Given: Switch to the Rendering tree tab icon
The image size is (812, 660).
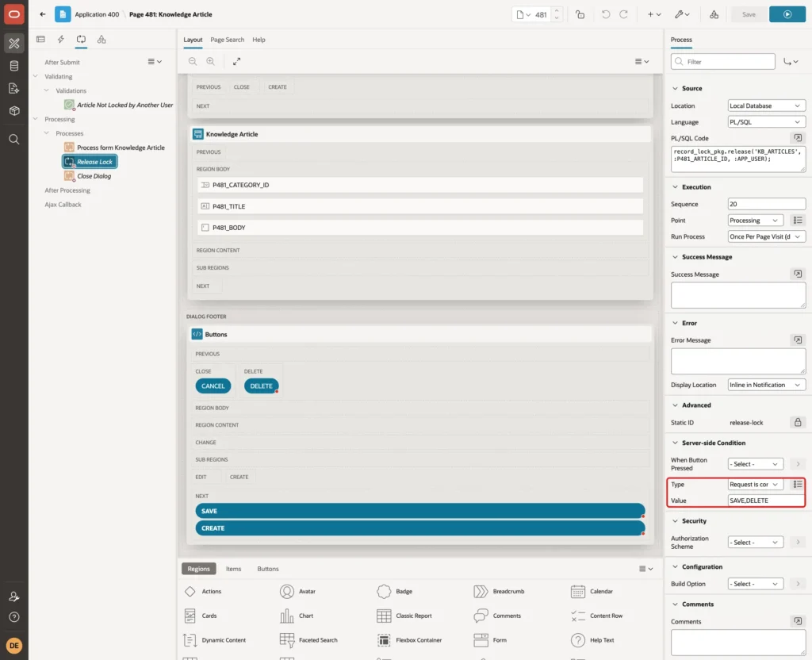Looking at the screenshot, I should (x=40, y=40).
